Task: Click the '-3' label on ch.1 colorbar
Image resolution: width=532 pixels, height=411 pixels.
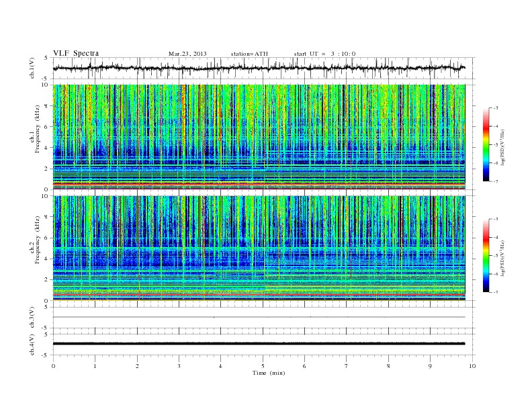Action: pyautogui.click(x=496, y=108)
